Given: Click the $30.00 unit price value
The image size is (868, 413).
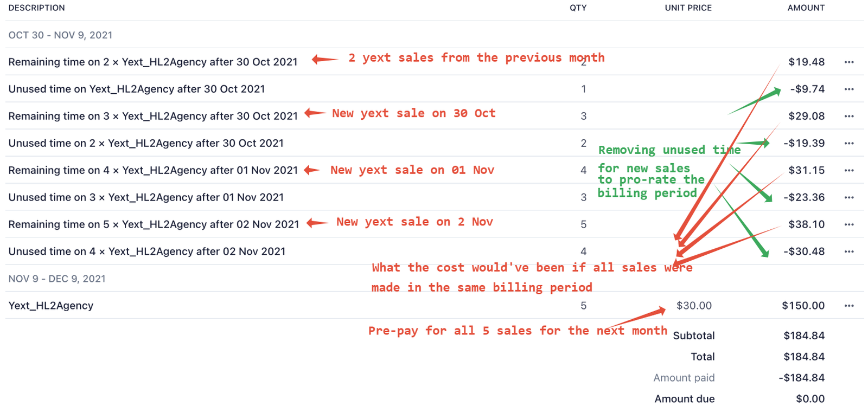Looking at the screenshot, I should [x=694, y=306].
